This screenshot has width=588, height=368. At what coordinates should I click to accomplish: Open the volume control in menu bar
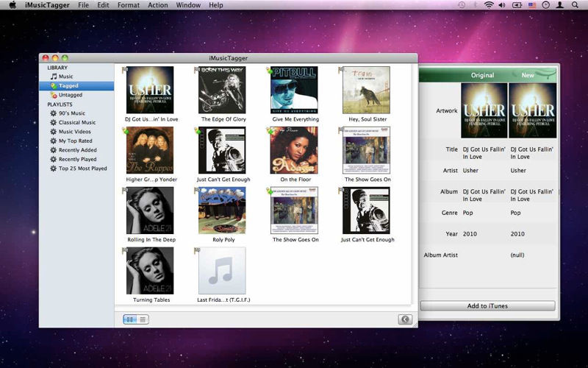502,5
